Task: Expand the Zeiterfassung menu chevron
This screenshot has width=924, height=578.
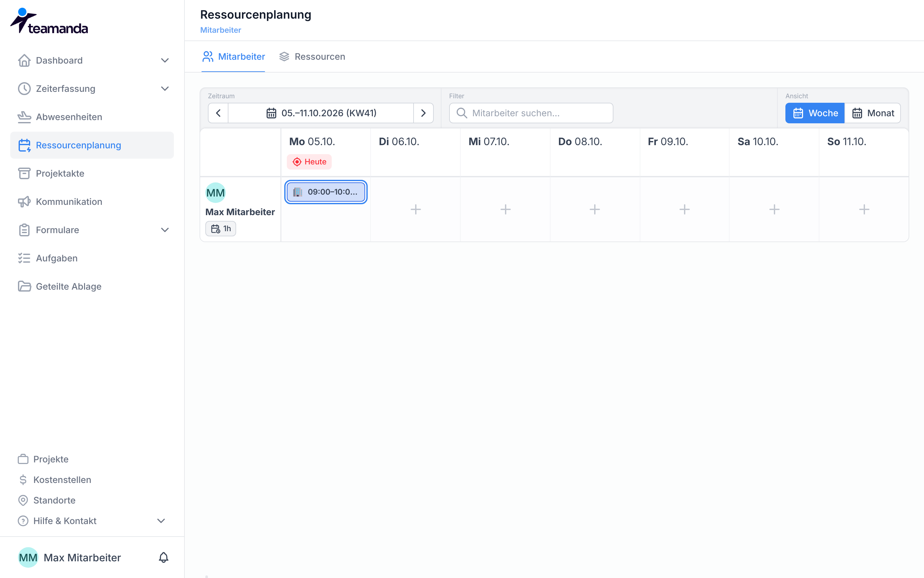Action: pos(165,89)
